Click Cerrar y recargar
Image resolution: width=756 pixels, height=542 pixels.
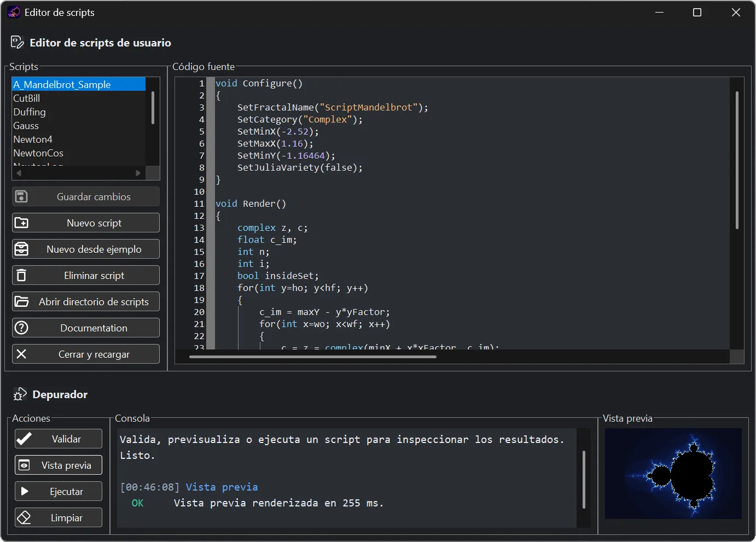pyautogui.click(x=86, y=354)
